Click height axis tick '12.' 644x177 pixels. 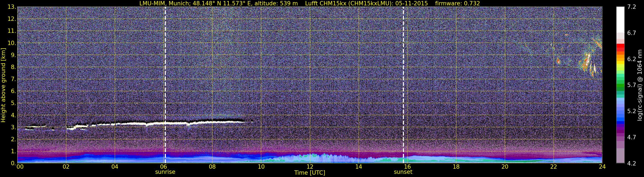(x=12, y=19)
